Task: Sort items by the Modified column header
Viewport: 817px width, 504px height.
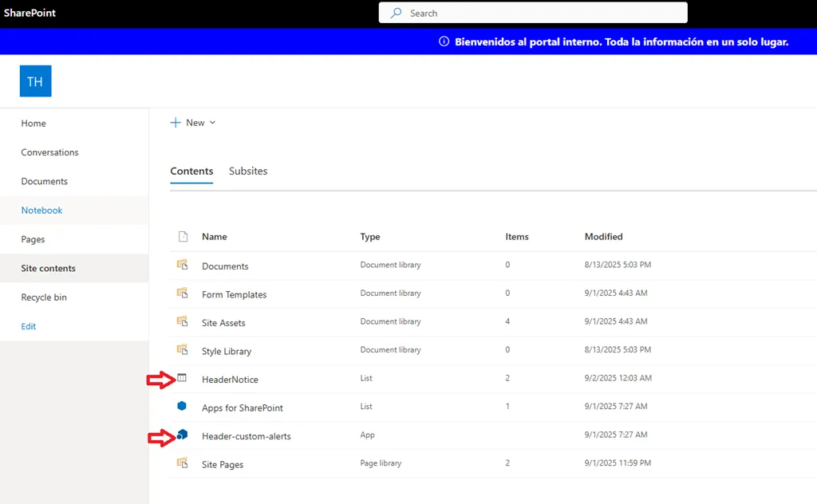Action: tap(603, 236)
